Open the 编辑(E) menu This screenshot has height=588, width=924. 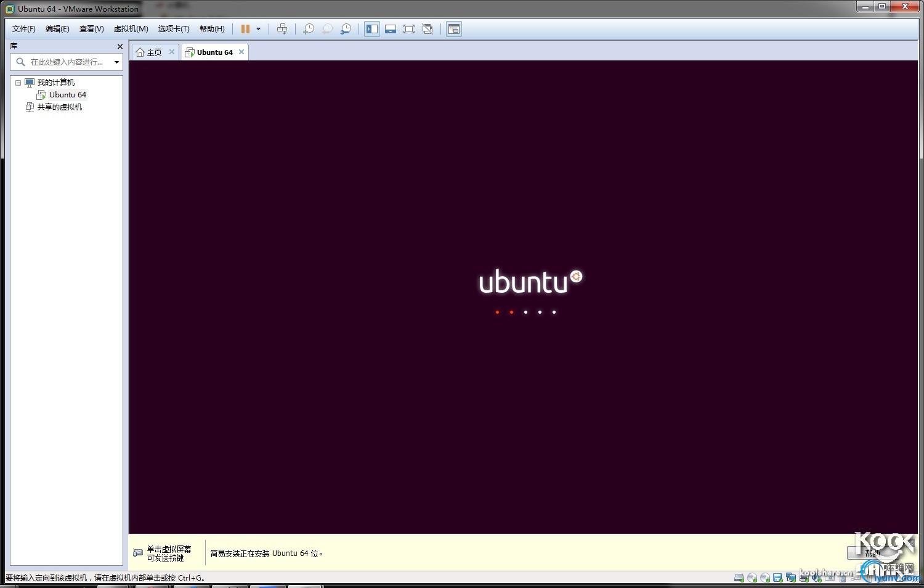(57, 29)
